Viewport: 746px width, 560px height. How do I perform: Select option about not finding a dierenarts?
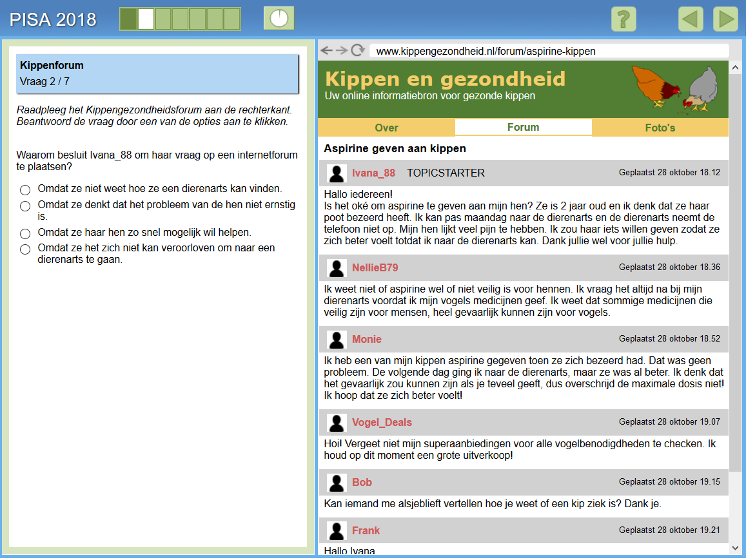click(25, 190)
